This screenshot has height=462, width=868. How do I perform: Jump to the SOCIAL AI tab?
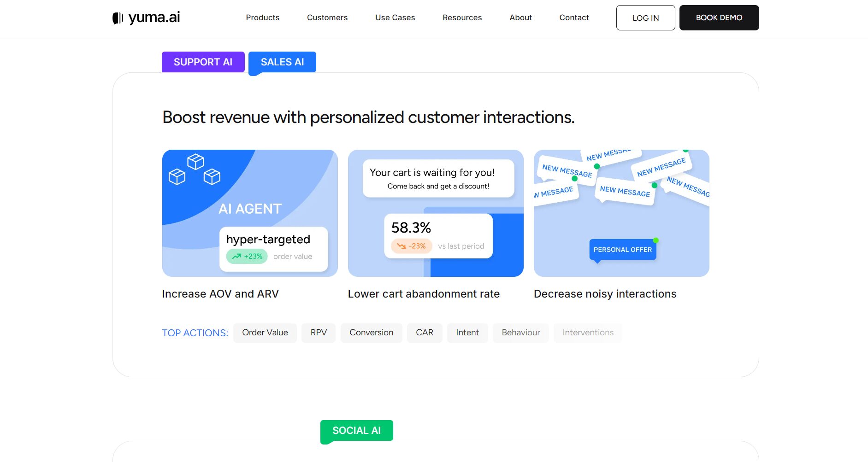coord(356,431)
